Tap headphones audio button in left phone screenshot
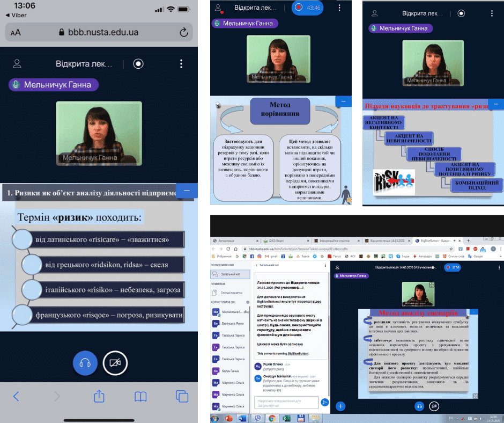Image resolution: width=504 pixels, height=423 pixels. [x=85, y=363]
